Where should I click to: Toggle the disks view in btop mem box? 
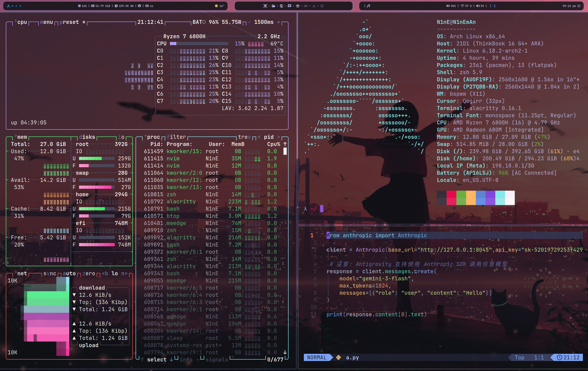87,137
